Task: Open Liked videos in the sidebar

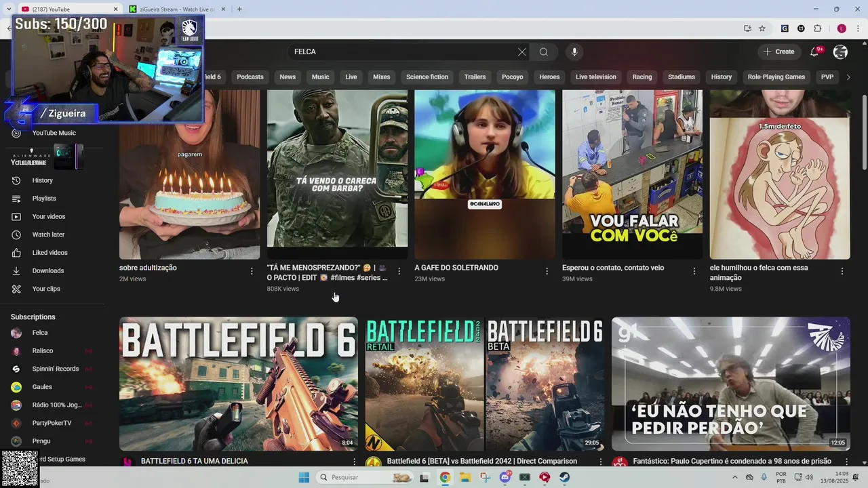Action: point(53,253)
